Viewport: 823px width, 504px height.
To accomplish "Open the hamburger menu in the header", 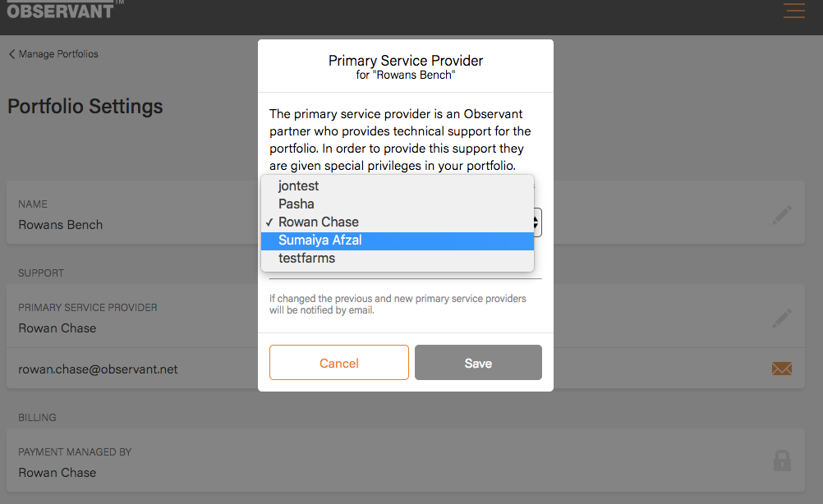I will coord(793,11).
